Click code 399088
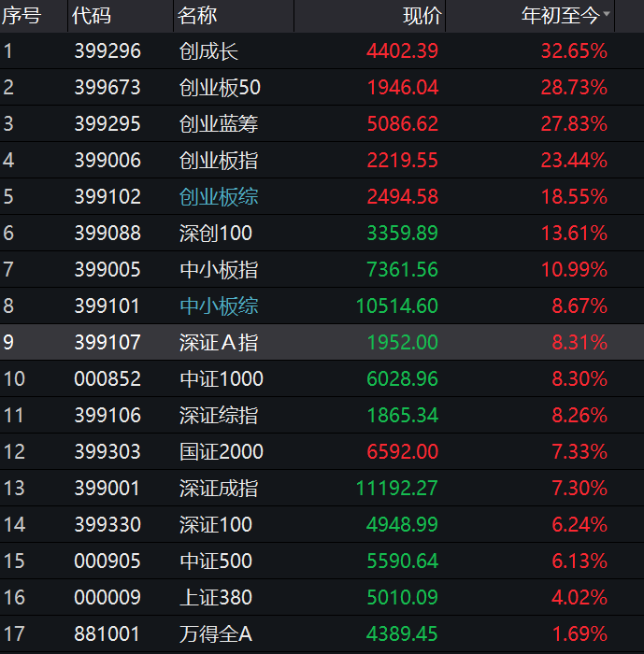 (x=107, y=234)
